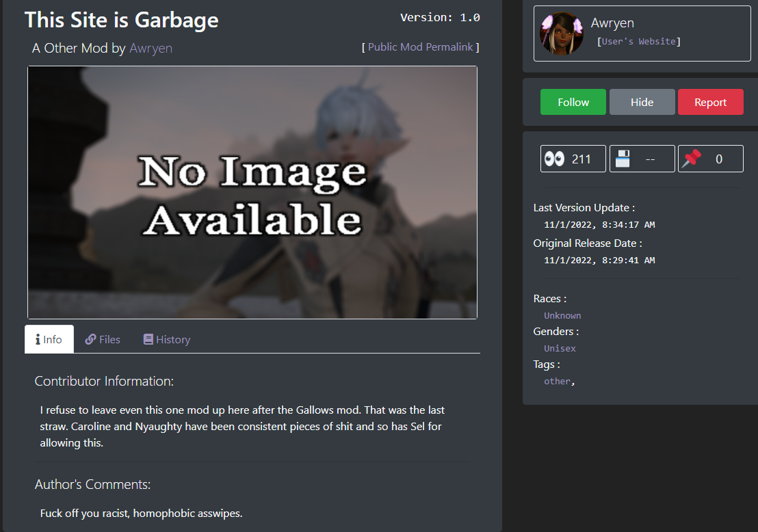Click the info icon in Info tab
This screenshot has height=532, width=758.
point(38,340)
